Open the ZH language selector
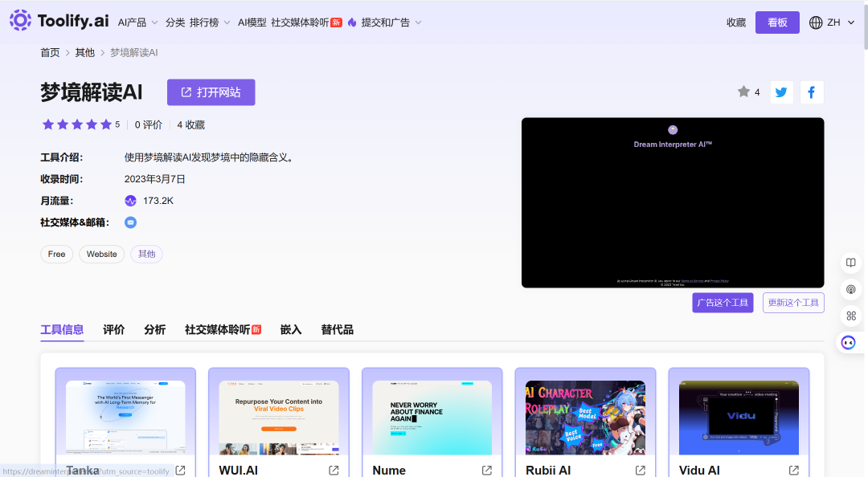This screenshot has width=868, height=477. (832, 22)
